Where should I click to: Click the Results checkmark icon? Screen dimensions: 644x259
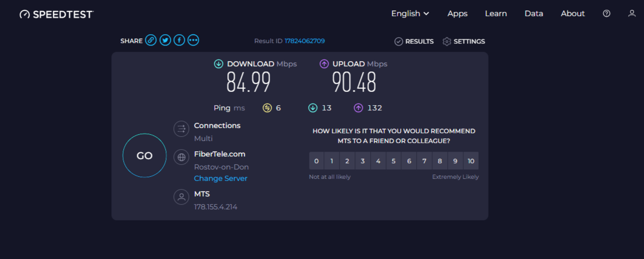(x=399, y=41)
